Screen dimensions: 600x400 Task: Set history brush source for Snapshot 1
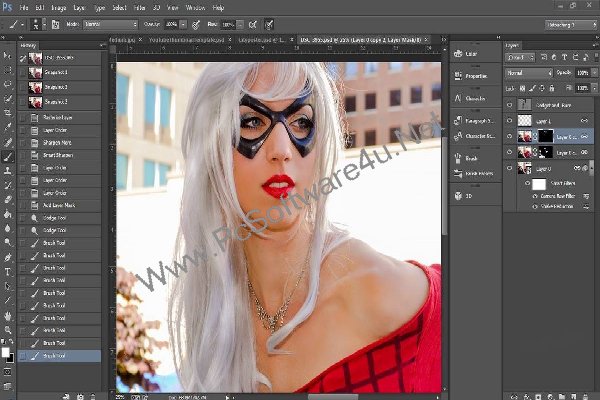coord(23,72)
